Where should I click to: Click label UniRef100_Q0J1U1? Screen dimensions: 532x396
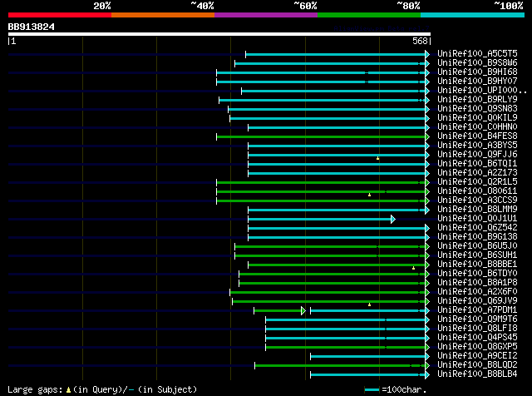[x=477, y=219]
